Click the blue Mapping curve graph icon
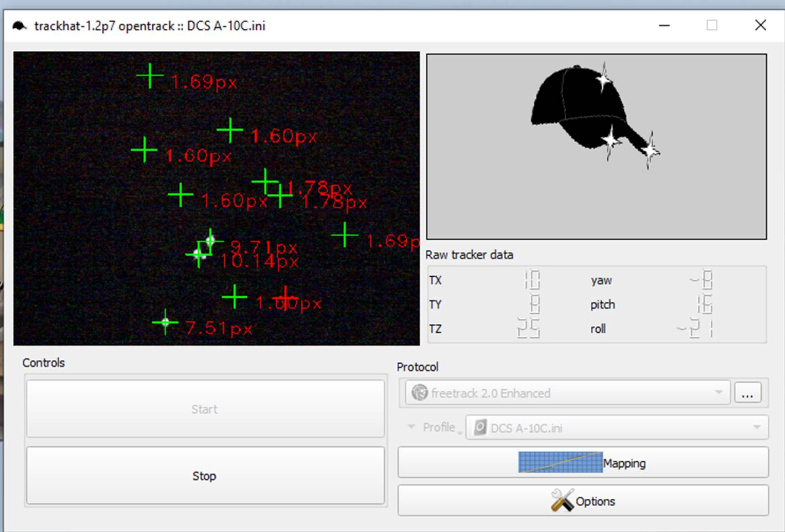Viewport: 785px width, 532px height. (x=560, y=462)
